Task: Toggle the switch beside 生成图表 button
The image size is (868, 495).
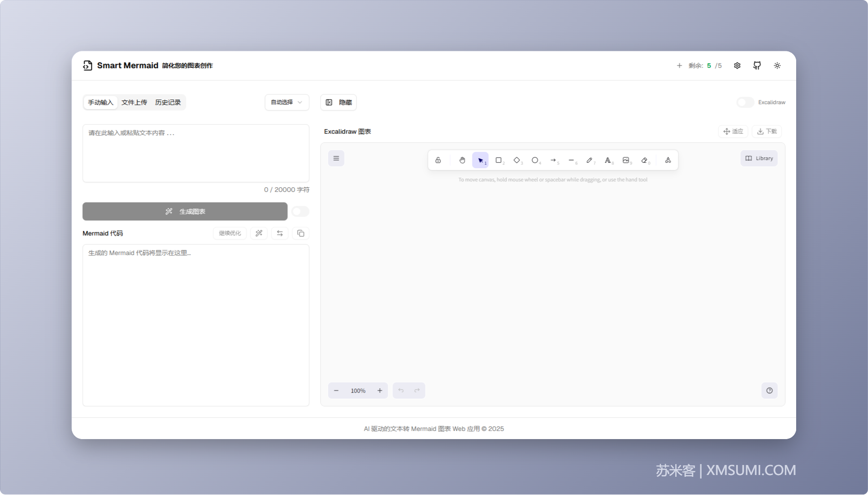Action: [300, 211]
